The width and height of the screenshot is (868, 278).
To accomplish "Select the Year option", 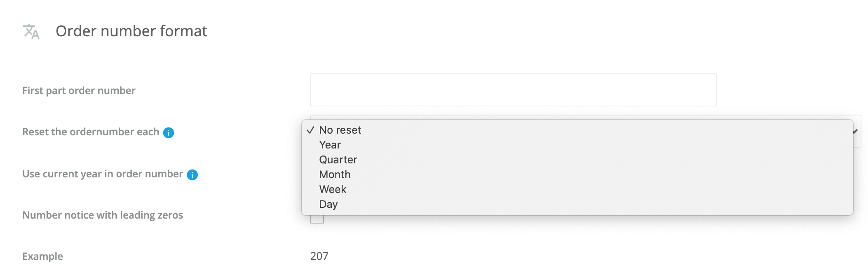I will [x=330, y=145].
